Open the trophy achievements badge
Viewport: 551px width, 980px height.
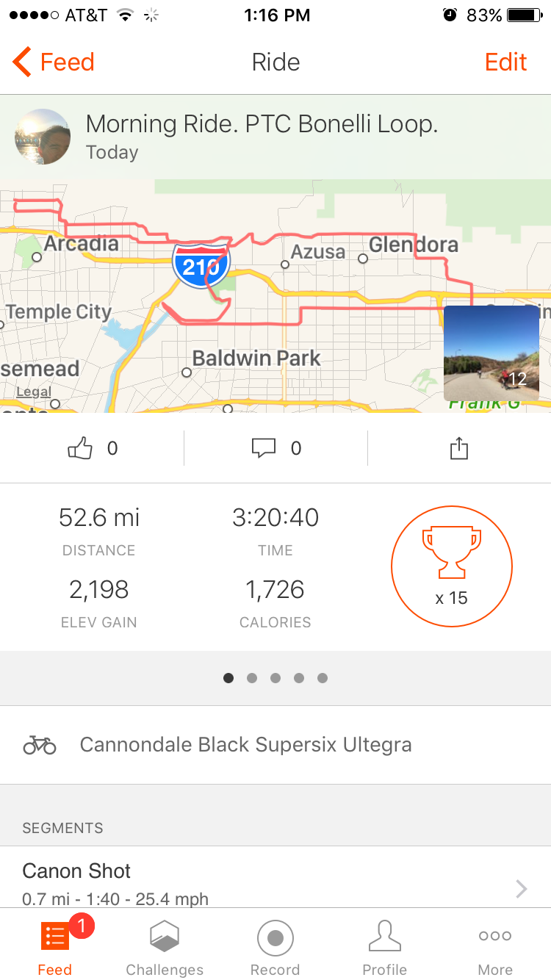451,566
